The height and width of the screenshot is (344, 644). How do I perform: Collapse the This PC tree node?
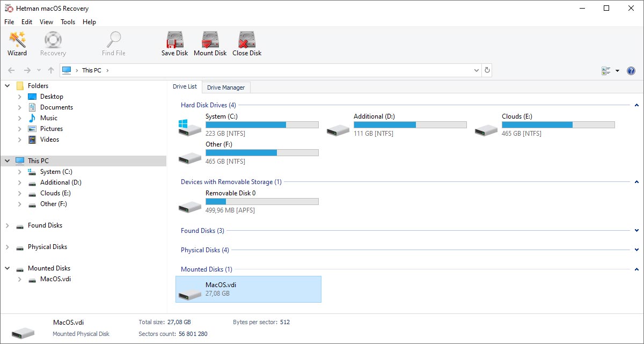click(8, 161)
